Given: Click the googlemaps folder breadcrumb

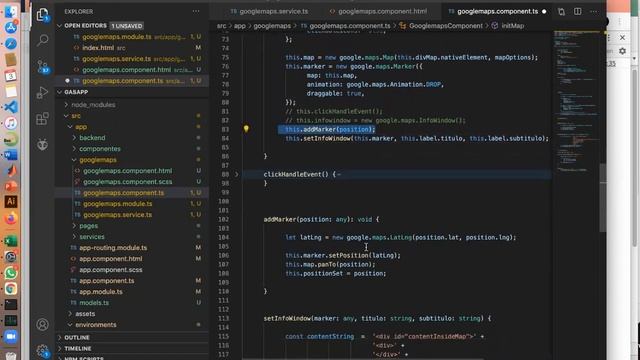Looking at the screenshot, I should coord(272,26).
